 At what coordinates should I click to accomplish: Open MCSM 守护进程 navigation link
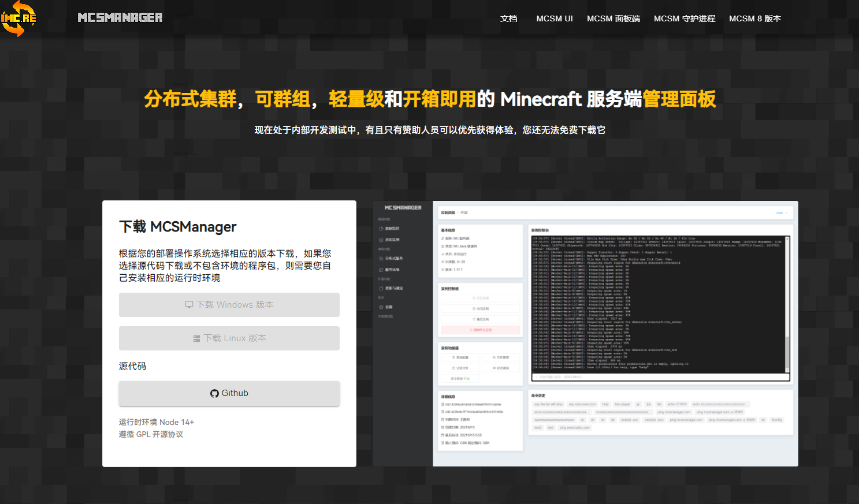684,18
